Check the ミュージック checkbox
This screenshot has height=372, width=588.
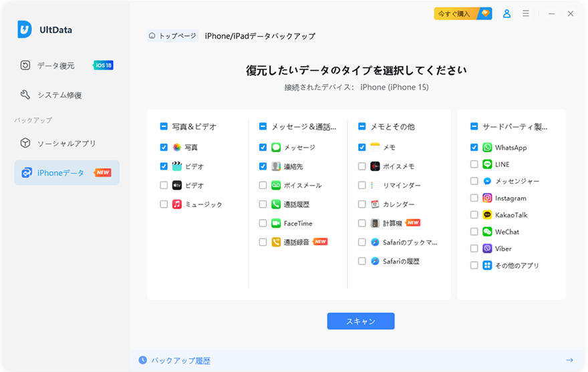point(164,204)
